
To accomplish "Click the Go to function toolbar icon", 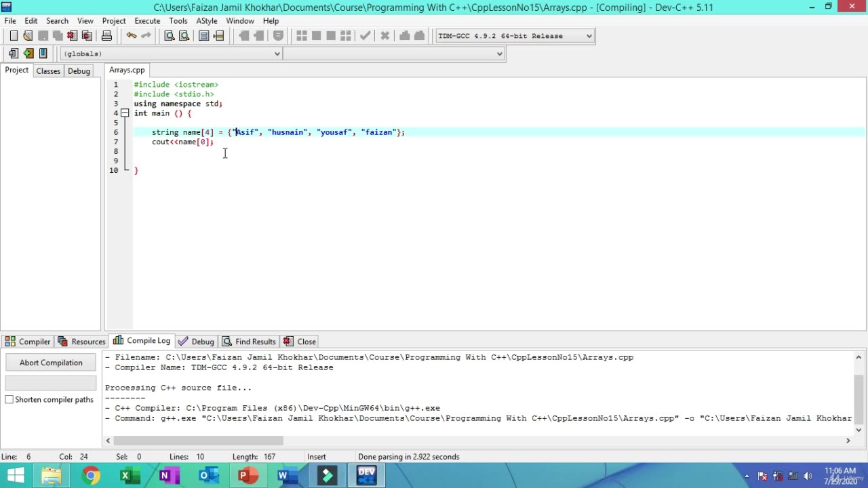I will coord(203,36).
